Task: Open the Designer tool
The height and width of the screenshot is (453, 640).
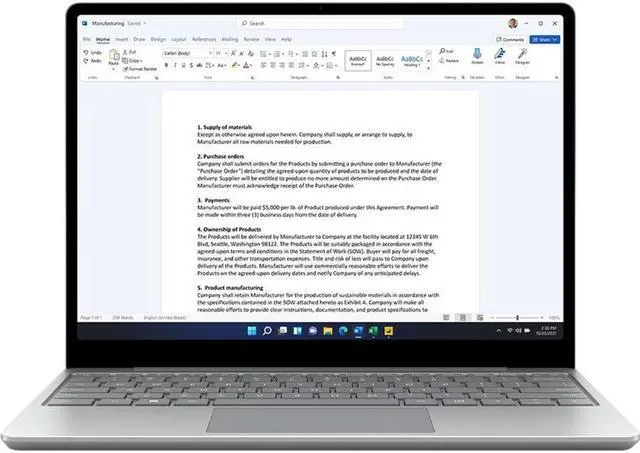Action: click(522, 54)
